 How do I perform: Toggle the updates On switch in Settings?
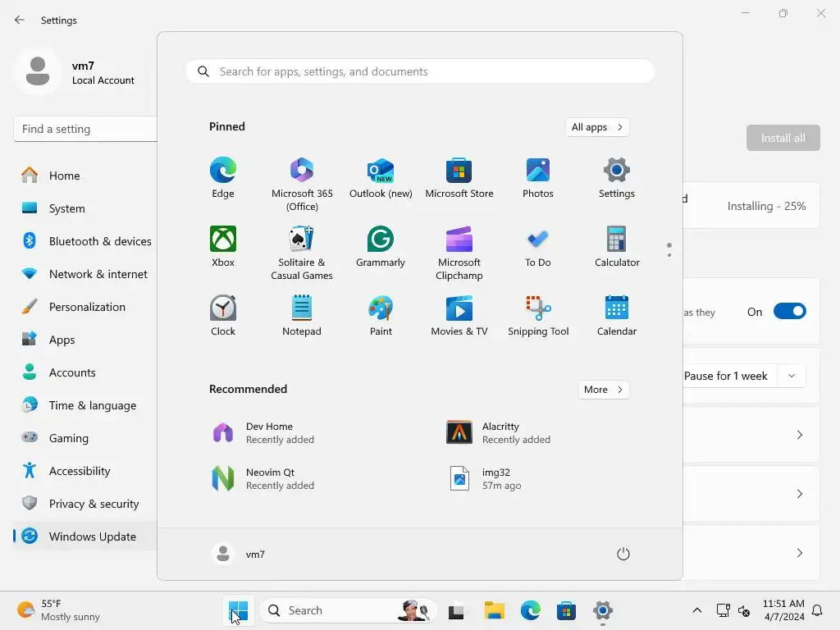click(790, 311)
